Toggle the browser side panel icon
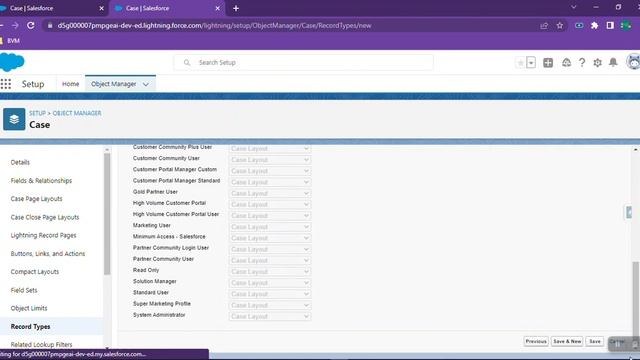The height and width of the screenshot is (360, 640). [x=610, y=25]
